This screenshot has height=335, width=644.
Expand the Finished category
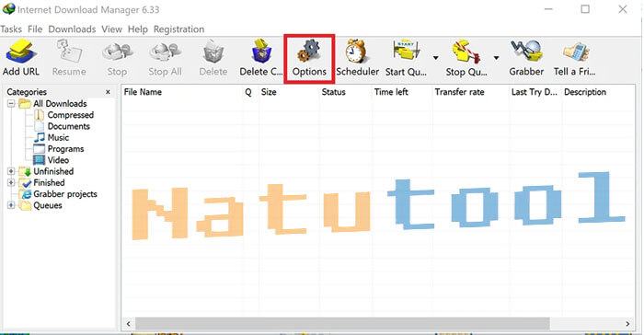(11, 182)
